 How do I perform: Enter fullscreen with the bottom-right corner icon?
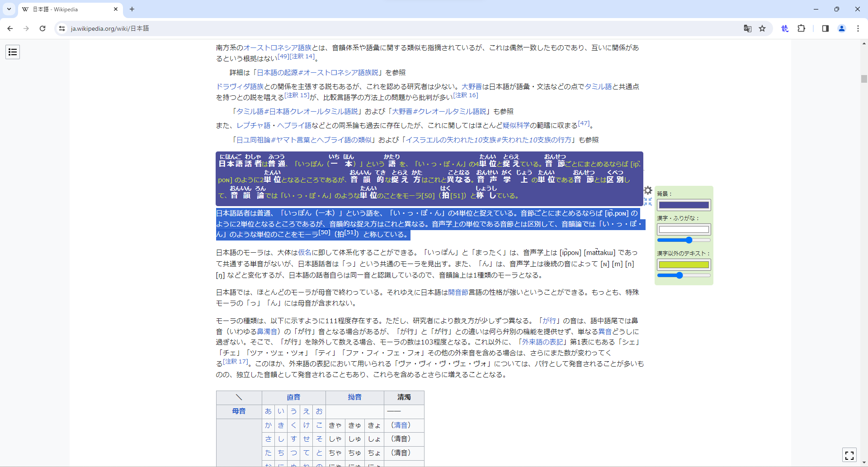[x=849, y=455]
